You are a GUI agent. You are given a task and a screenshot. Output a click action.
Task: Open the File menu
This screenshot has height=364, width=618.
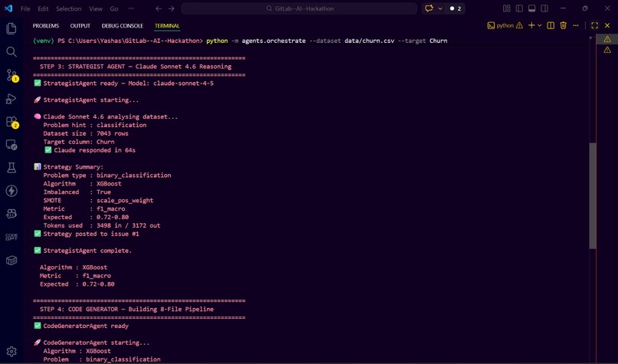point(25,8)
